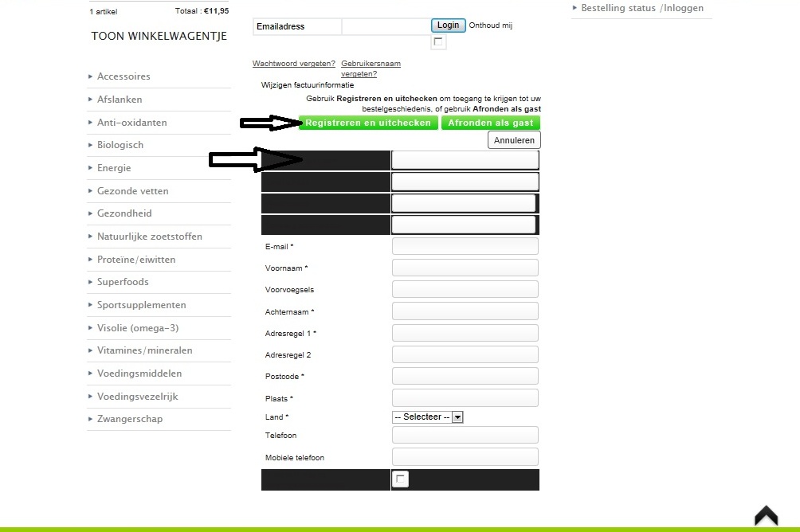Open the Gezondheid category
Viewport: 800px width, 532px height.
pyautogui.click(x=124, y=213)
